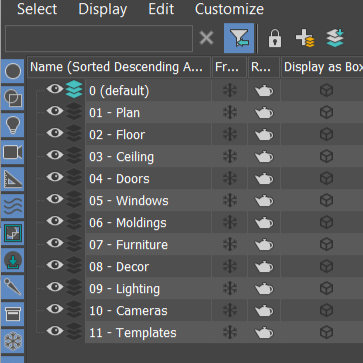This screenshot has height=363, width=363.
Task: Select the 09 - Lighting layer name
Action: click(x=124, y=289)
